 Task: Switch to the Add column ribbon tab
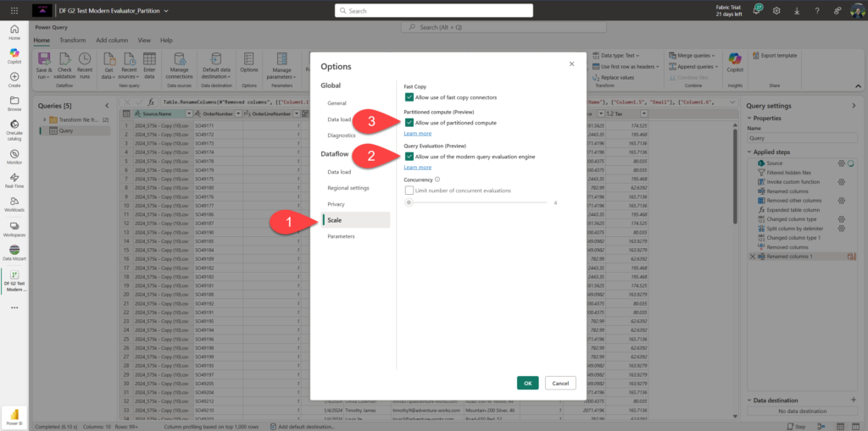(112, 40)
